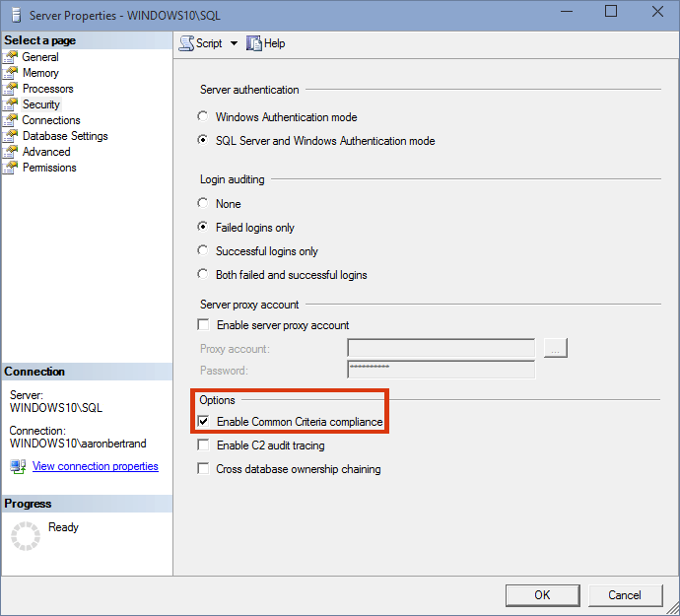
Task: Select SQL Server and Windows Authentication mode
Action: click(x=203, y=140)
